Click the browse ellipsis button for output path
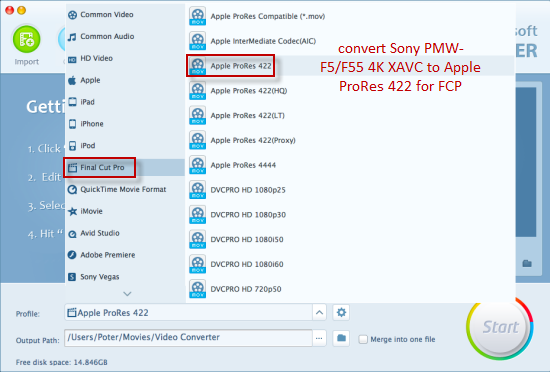 (319, 338)
